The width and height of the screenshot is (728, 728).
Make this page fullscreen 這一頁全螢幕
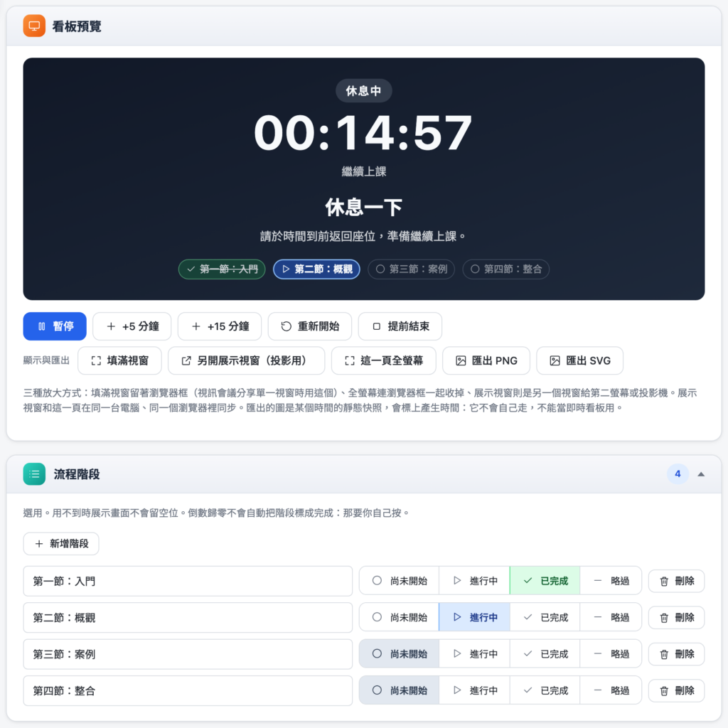click(383, 360)
